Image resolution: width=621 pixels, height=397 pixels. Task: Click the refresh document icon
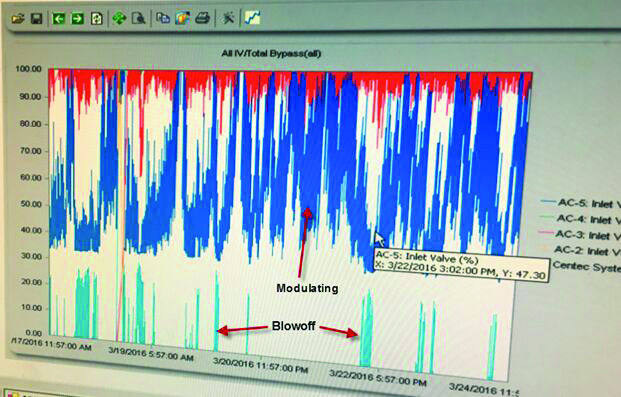point(97,18)
